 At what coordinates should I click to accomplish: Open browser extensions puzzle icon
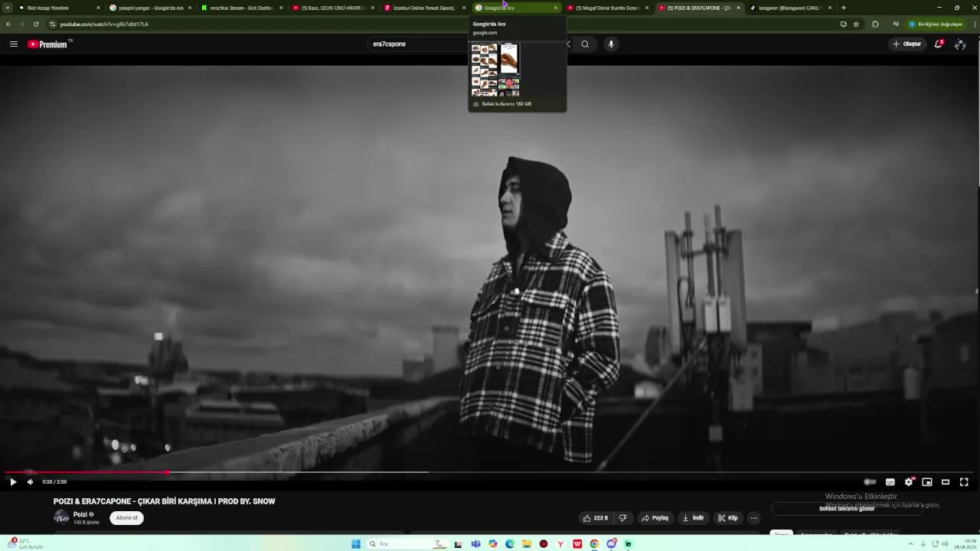pyautogui.click(x=875, y=24)
